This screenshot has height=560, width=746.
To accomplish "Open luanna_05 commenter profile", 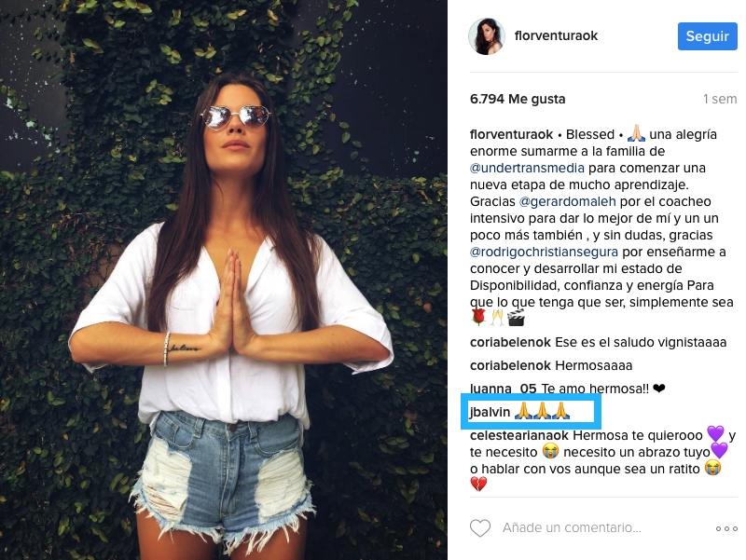I will [x=503, y=389].
